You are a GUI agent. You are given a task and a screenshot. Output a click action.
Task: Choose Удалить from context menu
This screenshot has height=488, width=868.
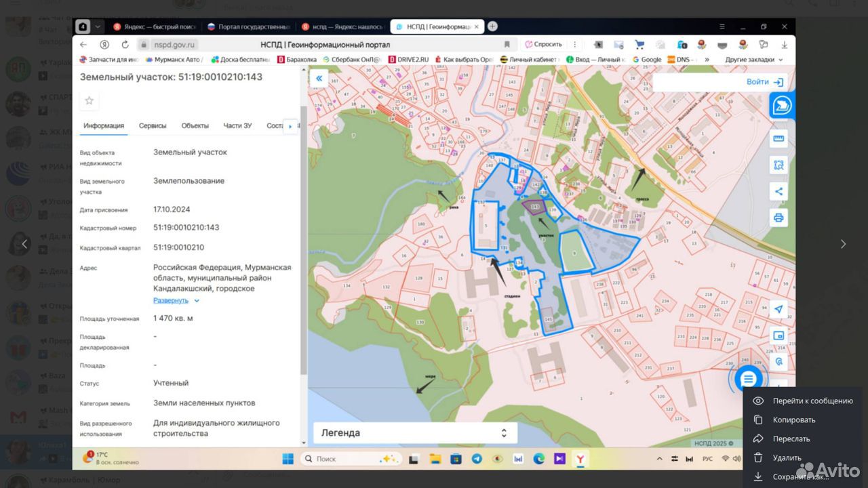[x=803, y=457]
